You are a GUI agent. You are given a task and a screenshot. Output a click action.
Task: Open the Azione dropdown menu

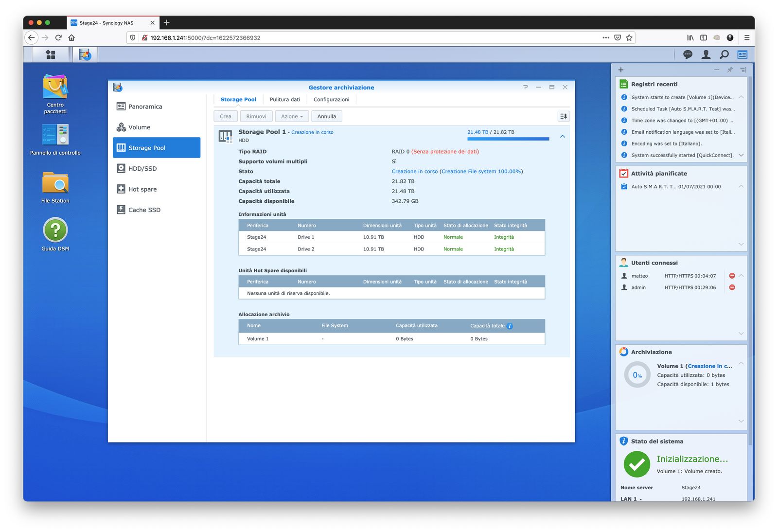tap(292, 116)
